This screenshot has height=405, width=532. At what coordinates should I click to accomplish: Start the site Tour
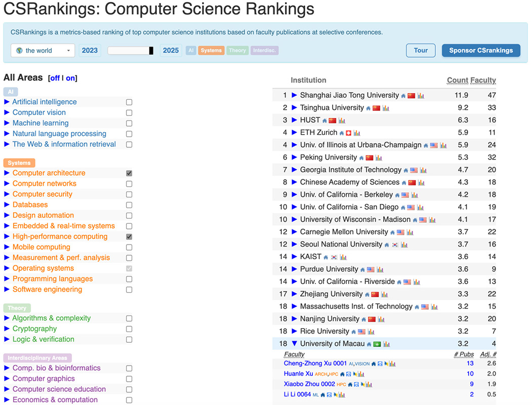click(421, 50)
